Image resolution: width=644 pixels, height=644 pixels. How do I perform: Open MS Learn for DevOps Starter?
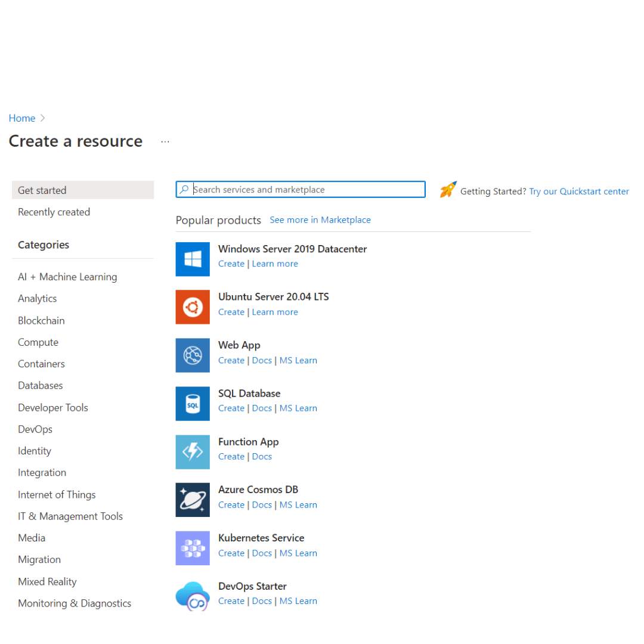point(298,601)
